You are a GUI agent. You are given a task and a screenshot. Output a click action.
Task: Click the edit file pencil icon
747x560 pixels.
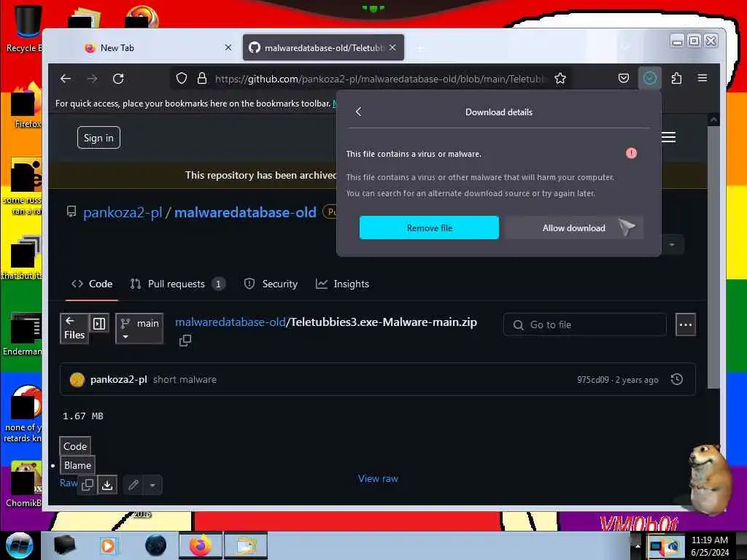[133, 485]
